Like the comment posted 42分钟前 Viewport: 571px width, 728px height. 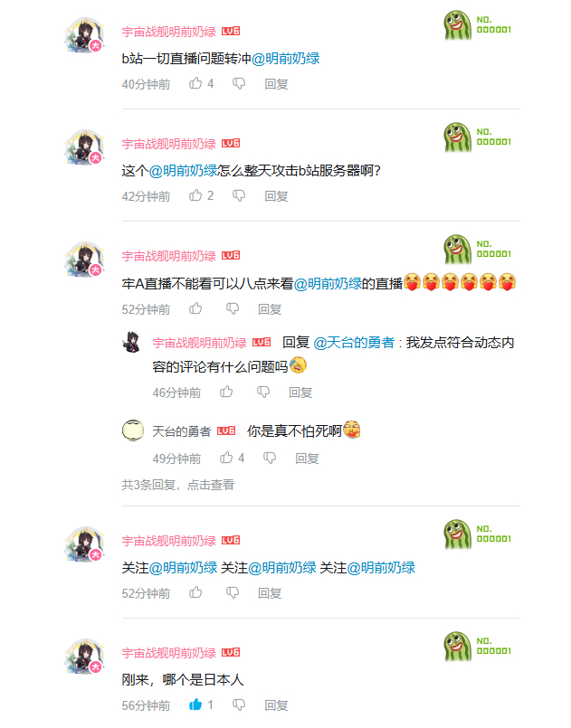click(x=195, y=195)
